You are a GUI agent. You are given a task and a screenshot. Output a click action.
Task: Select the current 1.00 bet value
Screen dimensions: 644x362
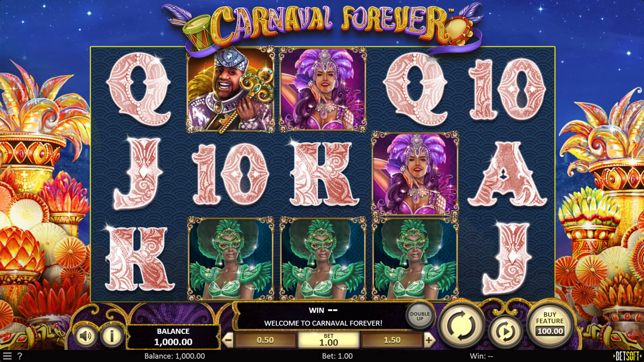click(x=328, y=340)
